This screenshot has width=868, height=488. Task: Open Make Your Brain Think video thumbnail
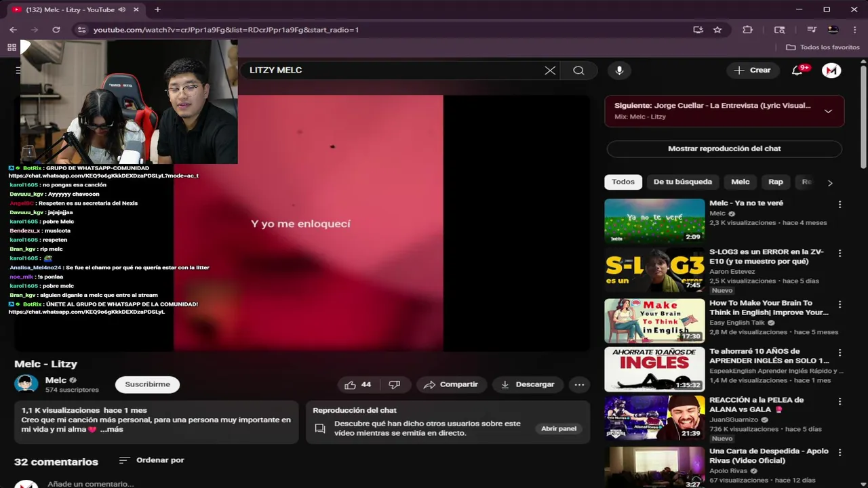click(x=654, y=321)
